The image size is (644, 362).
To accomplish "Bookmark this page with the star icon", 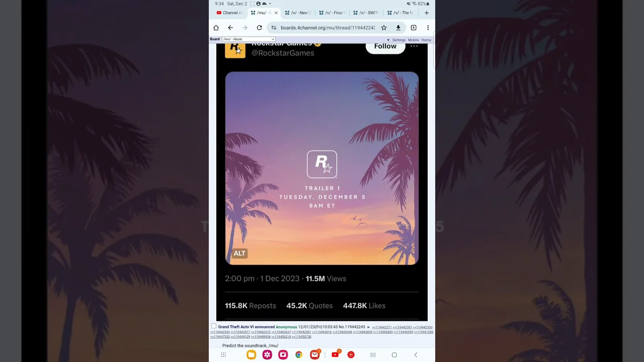I will 384,28.
